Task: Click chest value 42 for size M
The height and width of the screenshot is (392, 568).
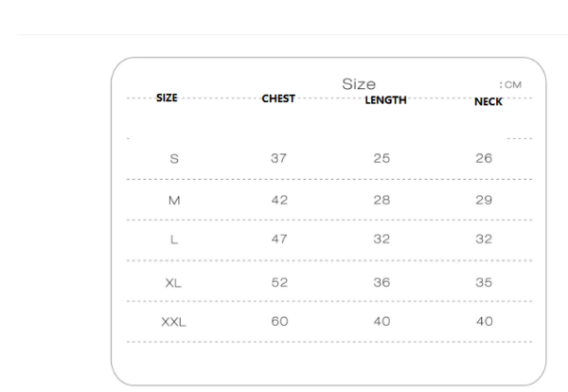Action: [279, 200]
